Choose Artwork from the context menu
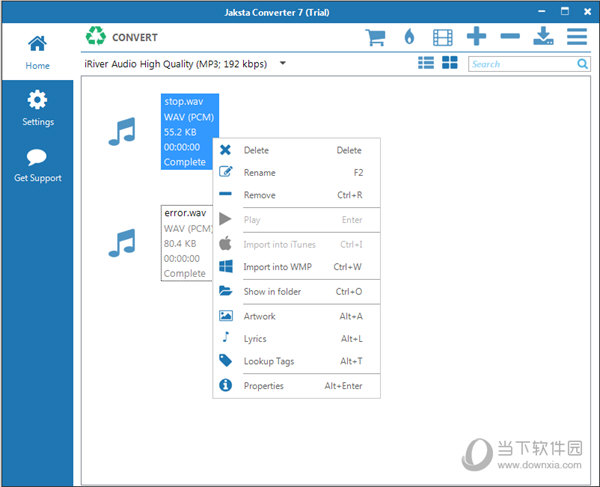600x487 pixels. pos(296,316)
